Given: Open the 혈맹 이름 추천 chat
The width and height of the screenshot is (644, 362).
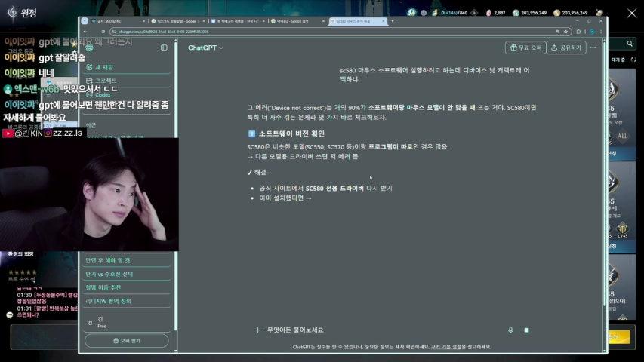Looking at the screenshot, I should coord(128,287).
